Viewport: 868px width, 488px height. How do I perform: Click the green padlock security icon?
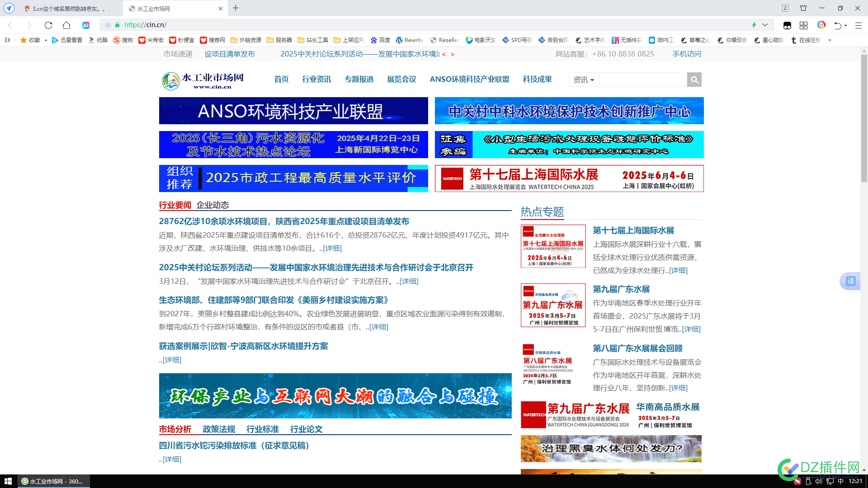point(118,25)
